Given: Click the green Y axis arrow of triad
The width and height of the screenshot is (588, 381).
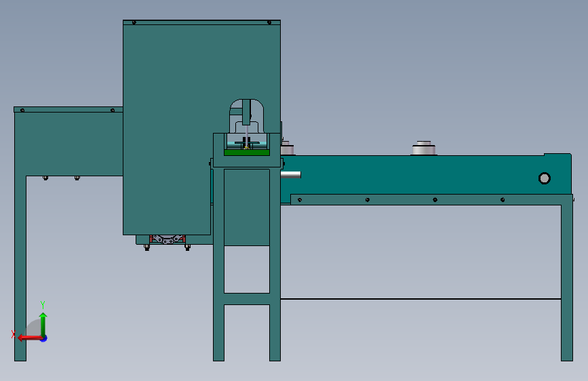Looking at the screenshot, I should [43, 324].
